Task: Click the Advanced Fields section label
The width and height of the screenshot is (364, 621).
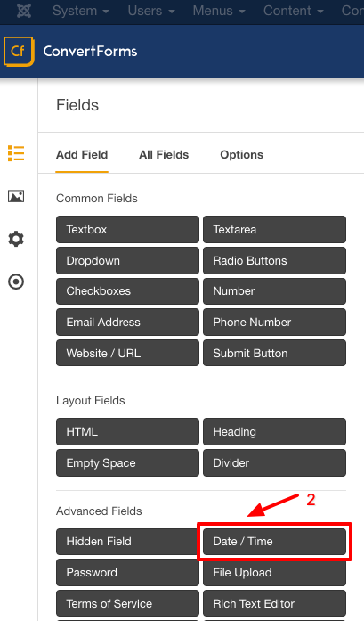Action: point(99,511)
